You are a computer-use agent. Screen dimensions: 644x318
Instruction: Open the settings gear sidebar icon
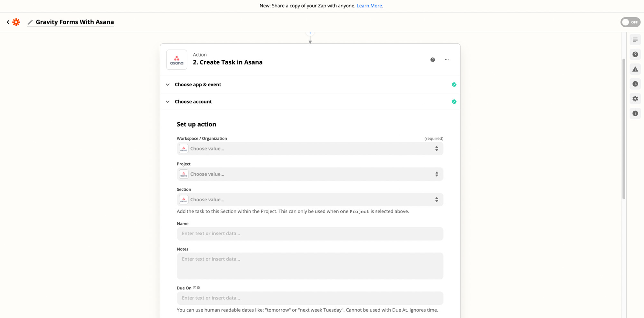coord(635,99)
